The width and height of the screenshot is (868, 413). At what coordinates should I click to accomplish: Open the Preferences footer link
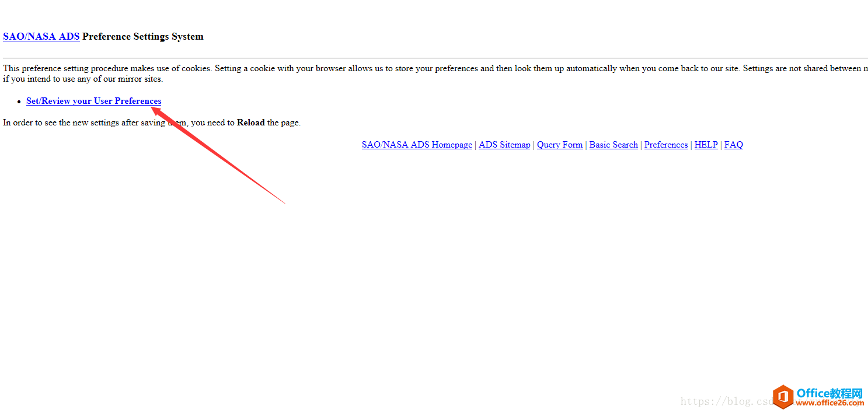click(666, 145)
